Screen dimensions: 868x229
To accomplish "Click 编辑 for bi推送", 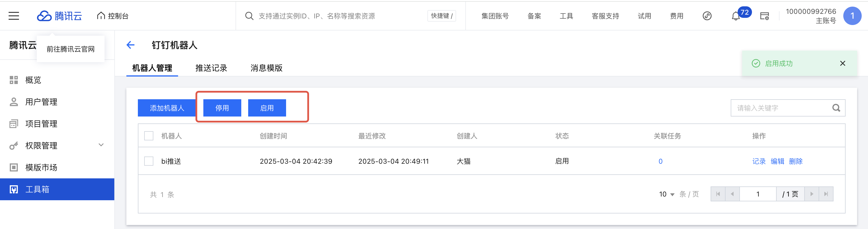I will click(x=777, y=161).
